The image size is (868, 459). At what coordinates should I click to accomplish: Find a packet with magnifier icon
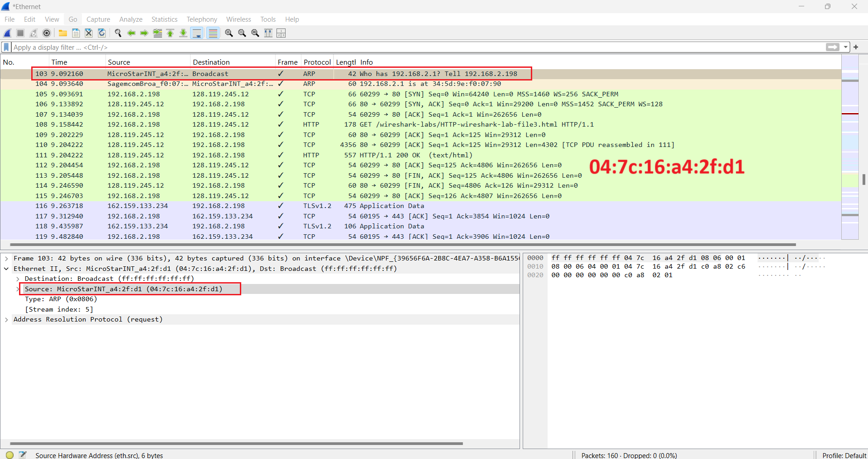point(118,33)
